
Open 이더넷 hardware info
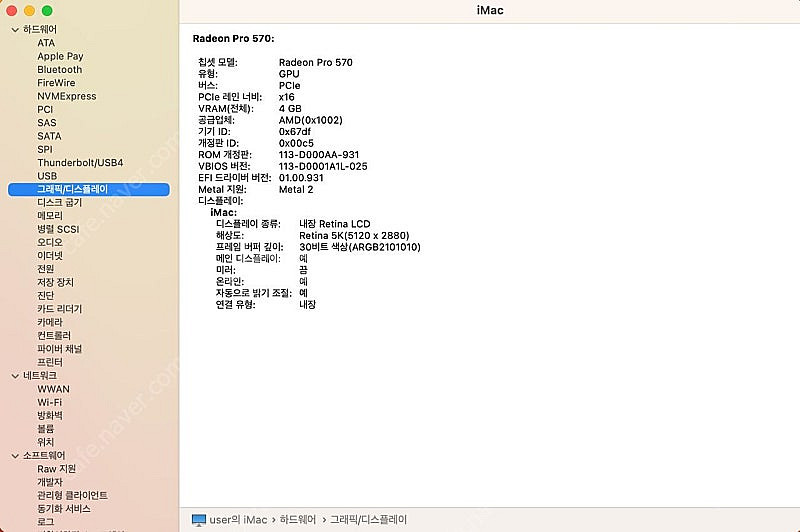tap(49, 256)
